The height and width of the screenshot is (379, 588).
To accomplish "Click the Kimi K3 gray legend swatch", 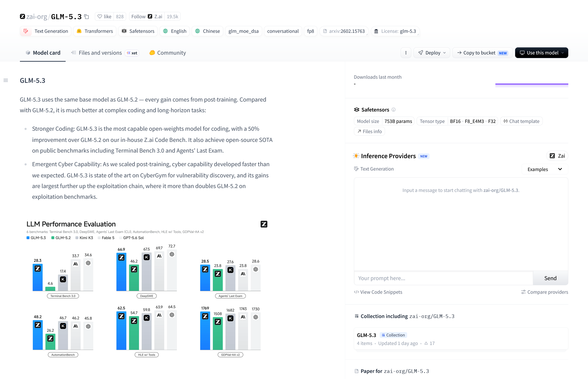I will (x=77, y=238).
